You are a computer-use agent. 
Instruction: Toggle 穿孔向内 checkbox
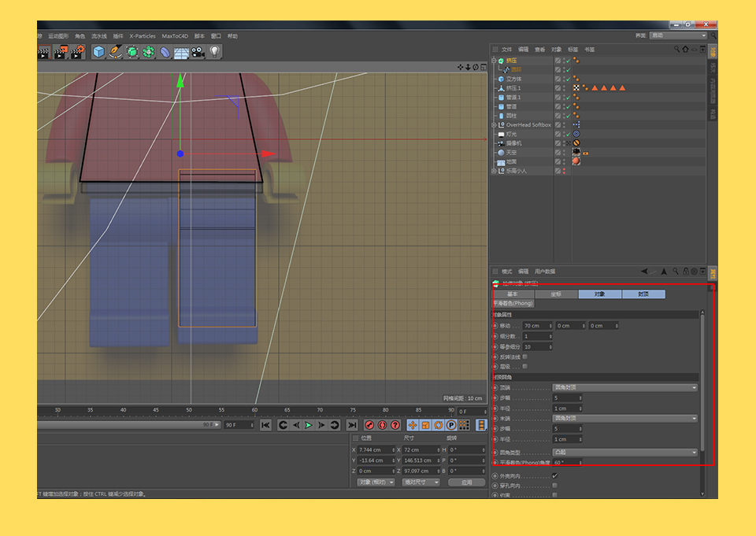555,486
